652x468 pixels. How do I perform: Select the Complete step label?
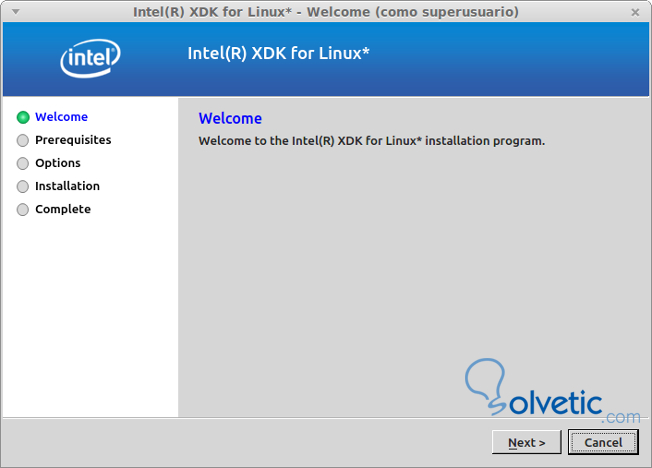(63, 209)
